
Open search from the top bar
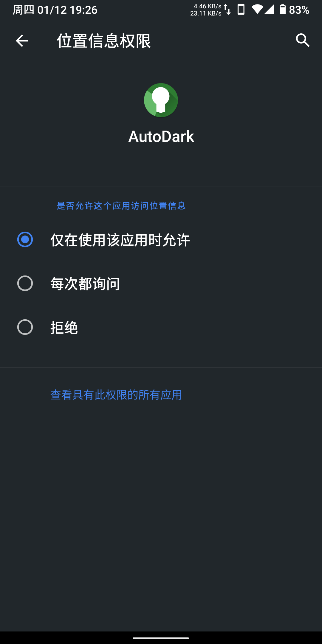(303, 41)
